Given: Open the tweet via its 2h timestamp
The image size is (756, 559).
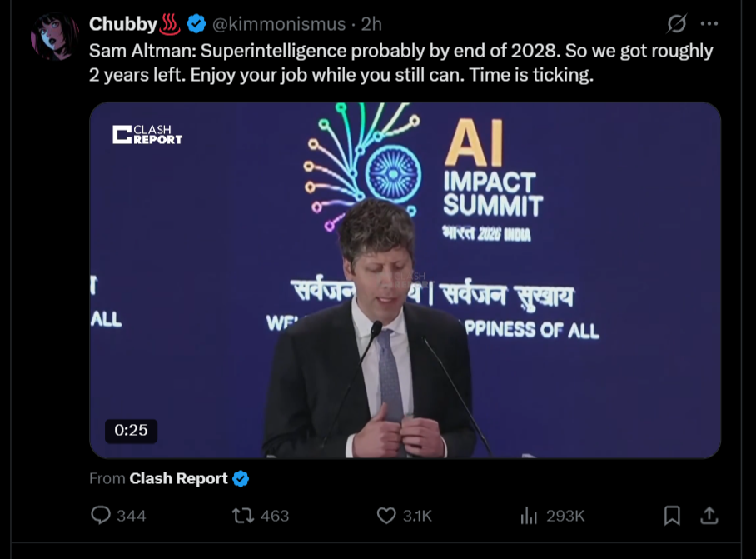Looking at the screenshot, I should tap(371, 23).
